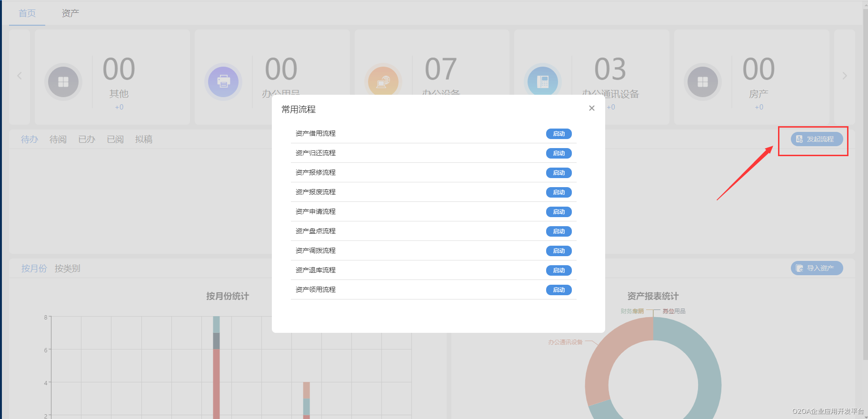Launch 资产调拨流程 with its 启动 button
Viewport: 868px width, 419px height.
click(559, 251)
